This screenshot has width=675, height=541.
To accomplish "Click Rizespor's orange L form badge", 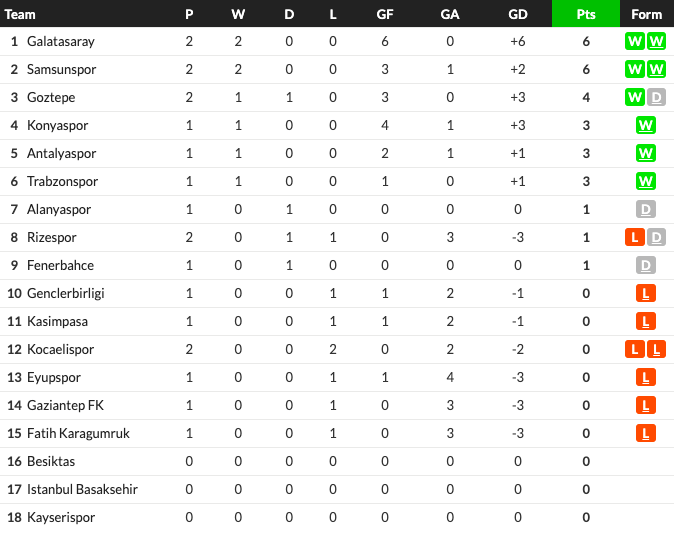I will point(635,237).
